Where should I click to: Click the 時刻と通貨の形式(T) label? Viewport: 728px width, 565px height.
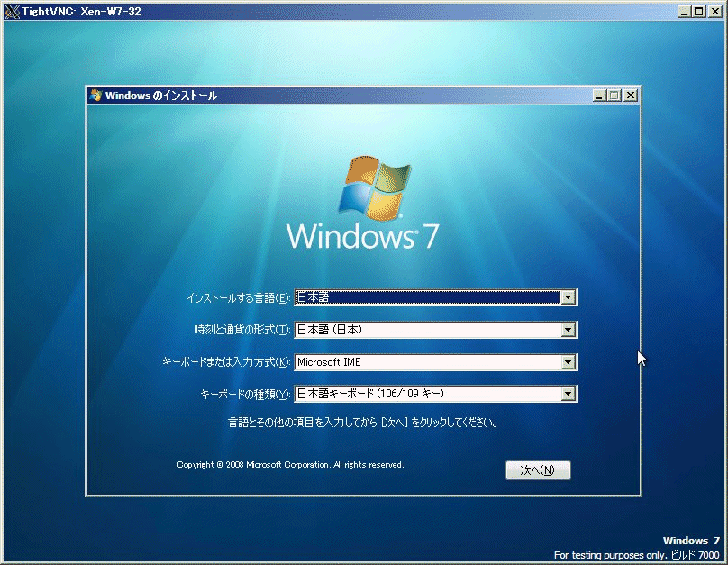241,330
